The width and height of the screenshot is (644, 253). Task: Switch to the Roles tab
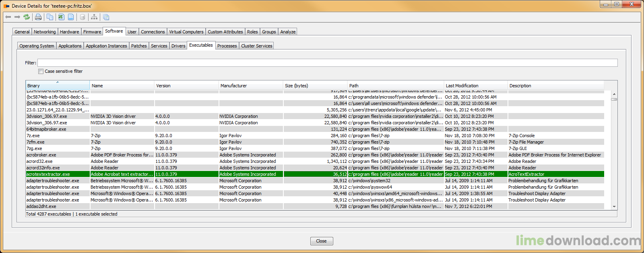252,32
